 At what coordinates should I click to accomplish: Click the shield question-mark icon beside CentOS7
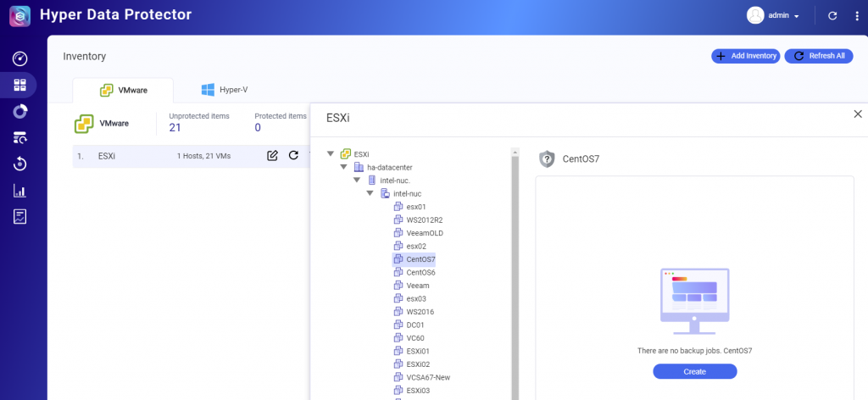tap(547, 159)
